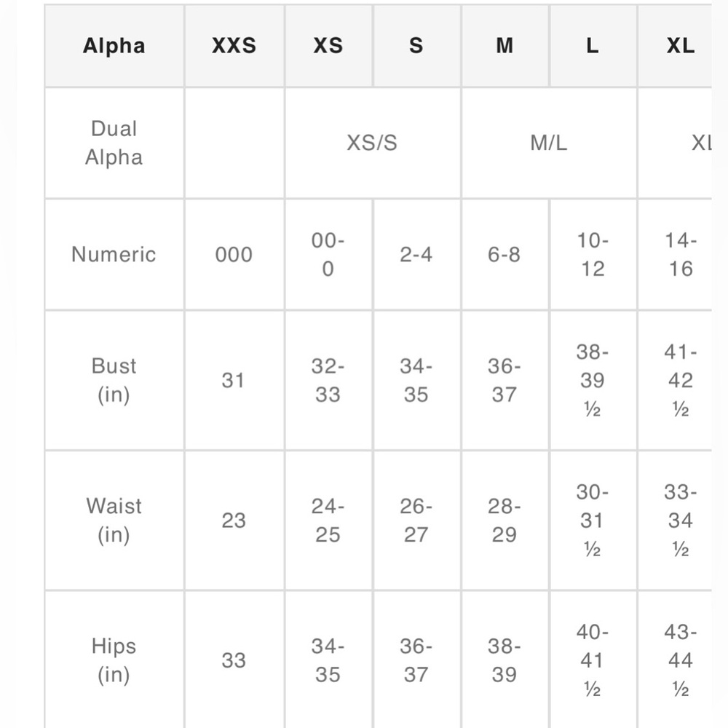Click the S size header

[x=416, y=45]
